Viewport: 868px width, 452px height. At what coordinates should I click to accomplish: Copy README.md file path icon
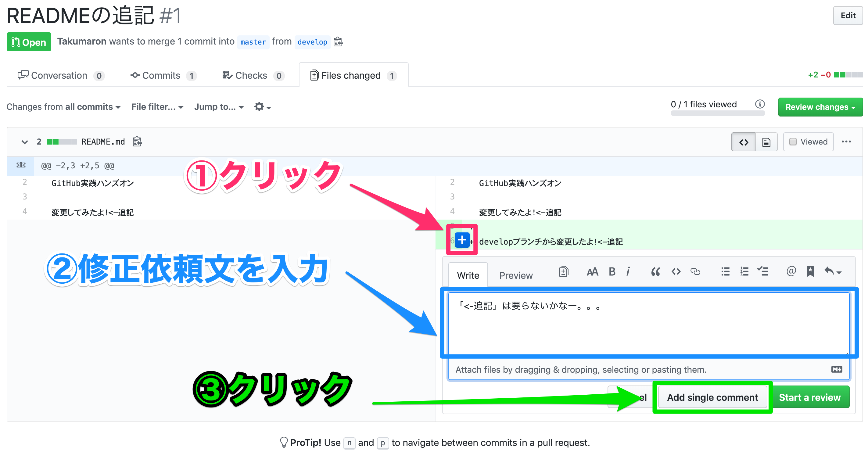coord(137,142)
